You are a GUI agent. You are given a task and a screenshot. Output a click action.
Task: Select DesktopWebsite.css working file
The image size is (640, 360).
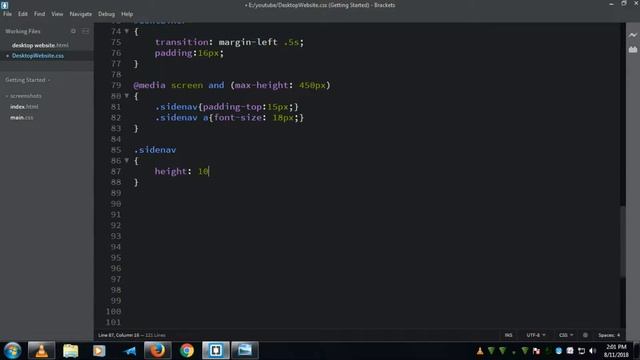[38, 56]
